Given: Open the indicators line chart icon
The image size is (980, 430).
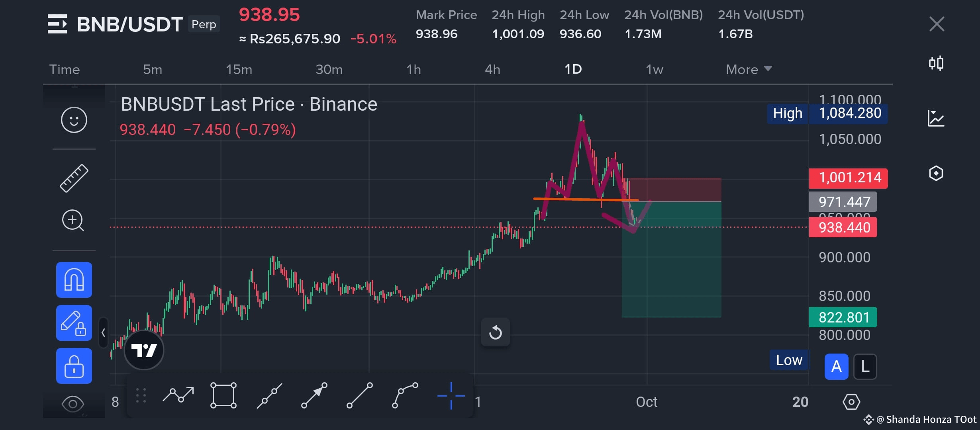Looking at the screenshot, I should click(x=936, y=118).
